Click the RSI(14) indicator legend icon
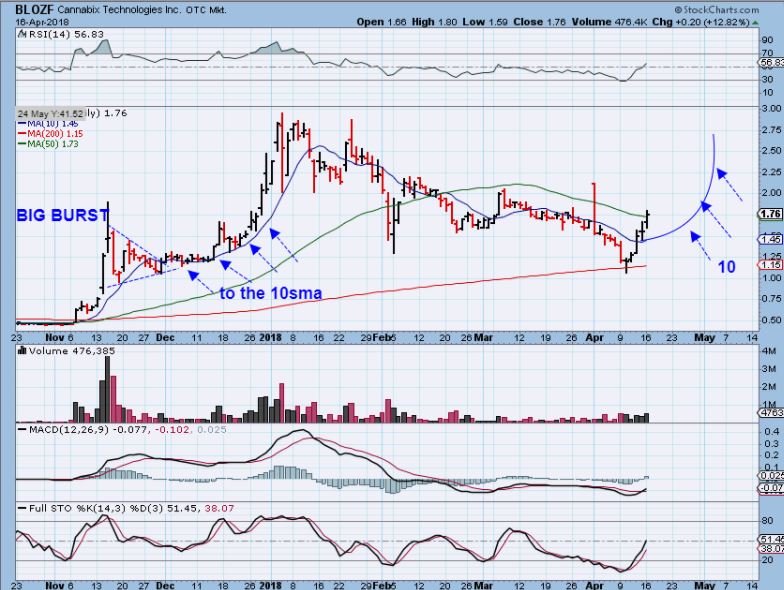 (22, 34)
